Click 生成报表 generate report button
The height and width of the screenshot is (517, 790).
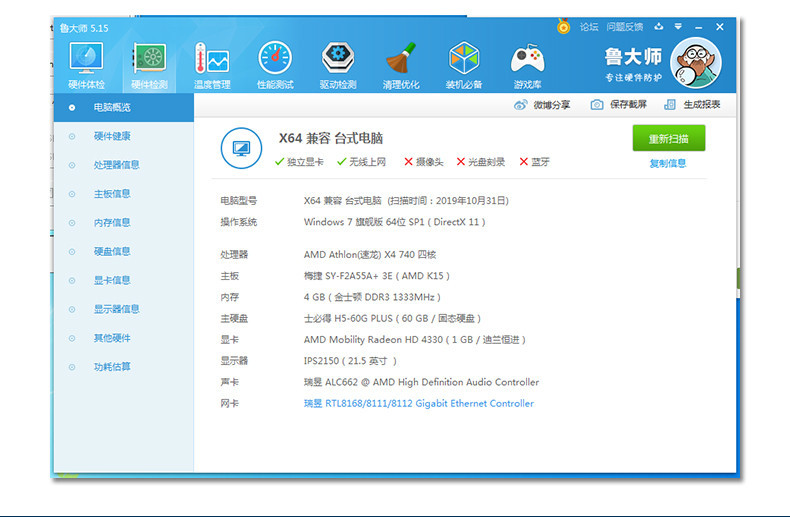click(x=692, y=105)
